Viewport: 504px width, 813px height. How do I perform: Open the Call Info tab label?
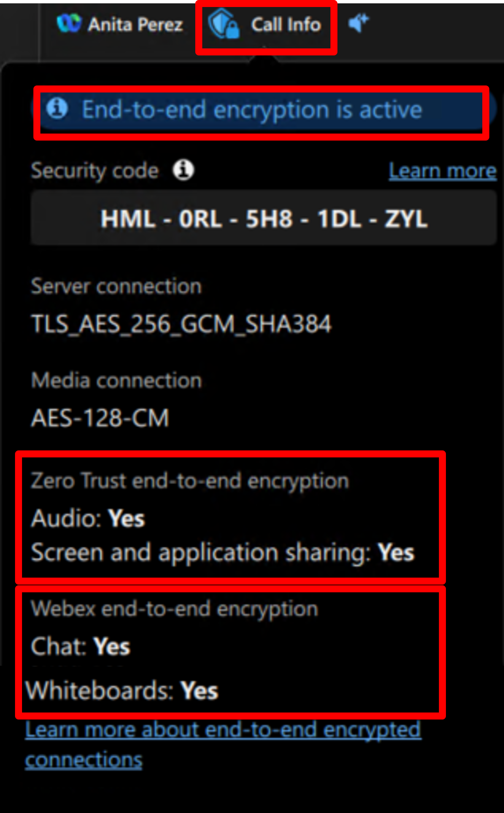pyautogui.click(x=286, y=25)
